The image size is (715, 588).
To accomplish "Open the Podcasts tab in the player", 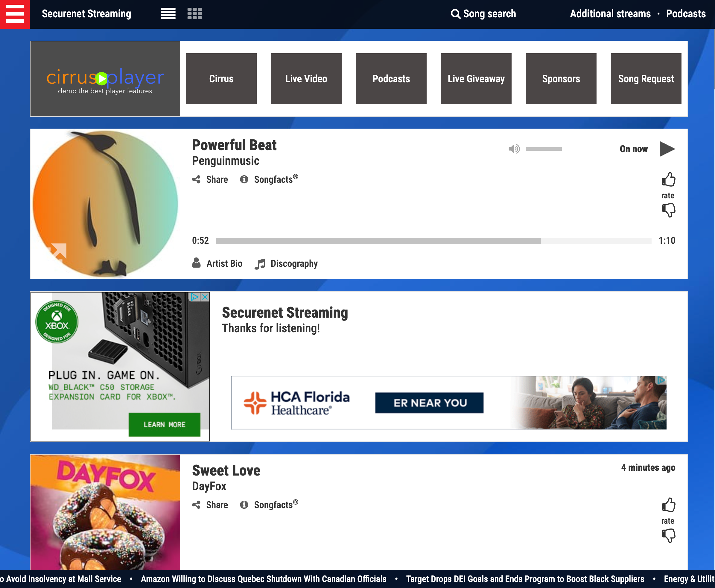I will coord(391,78).
